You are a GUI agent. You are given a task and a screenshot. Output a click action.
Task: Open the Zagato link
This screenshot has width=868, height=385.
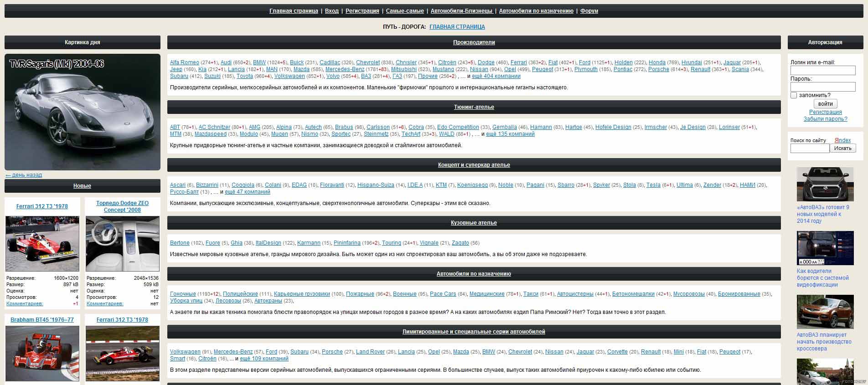460,243
